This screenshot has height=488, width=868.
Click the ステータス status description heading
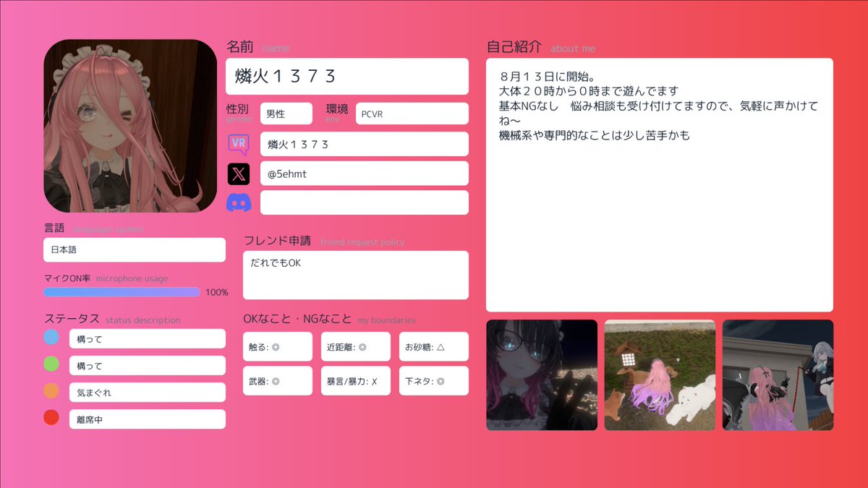(112, 320)
